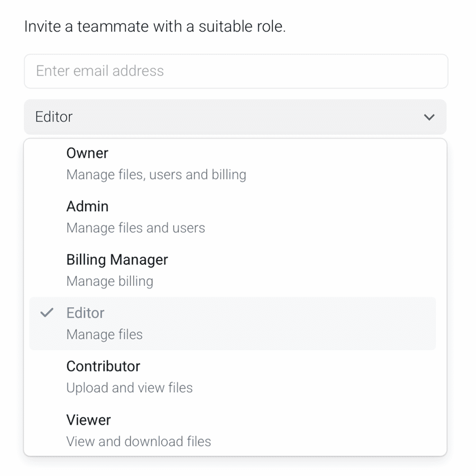This screenshot has width=476, height=476.
Task: Click the 'Contributor' title text
Action: tap(103, 366)
